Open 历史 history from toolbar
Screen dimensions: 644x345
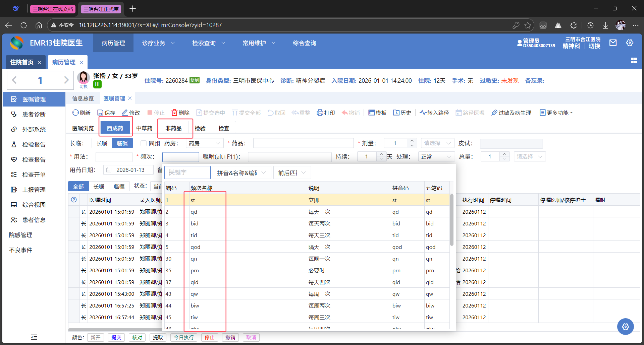coord(402,113)
